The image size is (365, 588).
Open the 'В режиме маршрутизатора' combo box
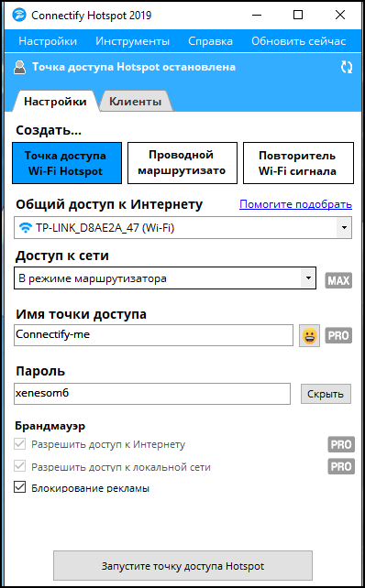point(165,278)
